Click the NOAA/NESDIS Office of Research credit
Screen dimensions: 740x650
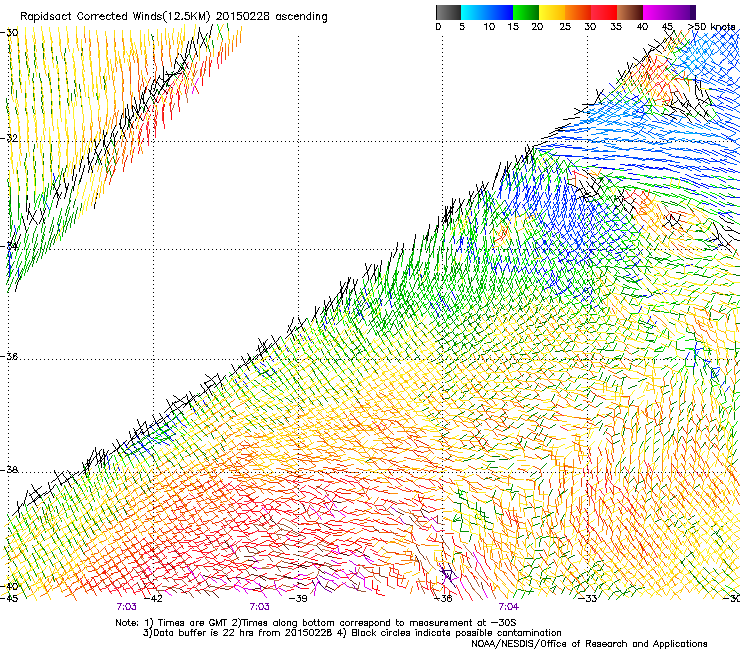[589, 643]
